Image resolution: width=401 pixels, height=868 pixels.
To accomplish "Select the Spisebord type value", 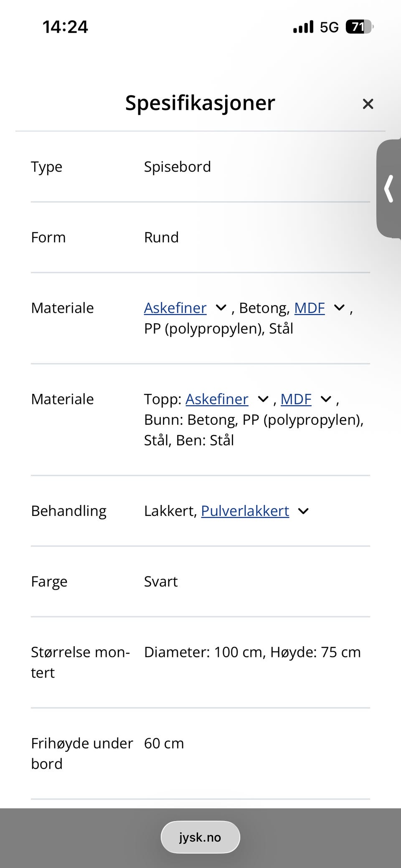I will pos(178,167).
